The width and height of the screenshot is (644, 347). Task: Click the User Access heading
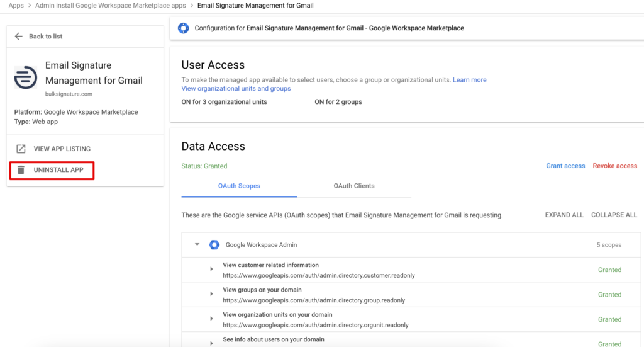coord(213,65)
